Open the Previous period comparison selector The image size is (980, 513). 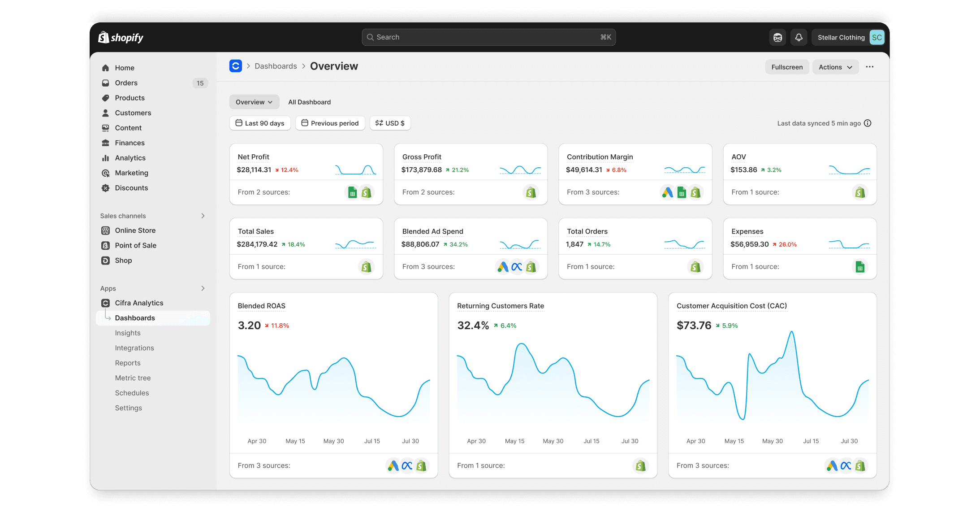tap(330, 123)
